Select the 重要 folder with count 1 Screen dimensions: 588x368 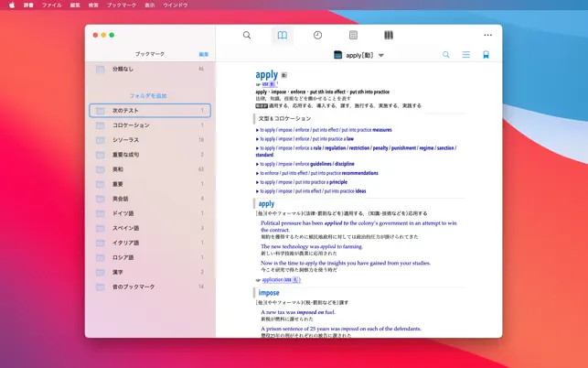pos(150,184)
